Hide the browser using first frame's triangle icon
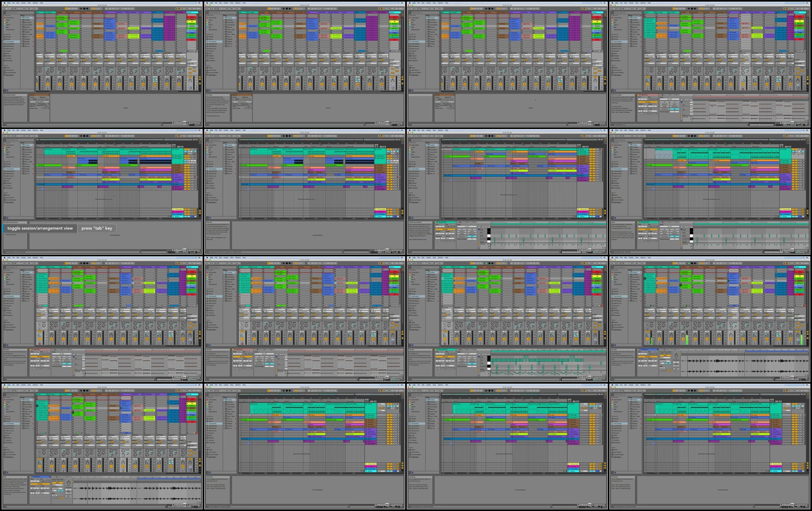 (x=4, y=12)
